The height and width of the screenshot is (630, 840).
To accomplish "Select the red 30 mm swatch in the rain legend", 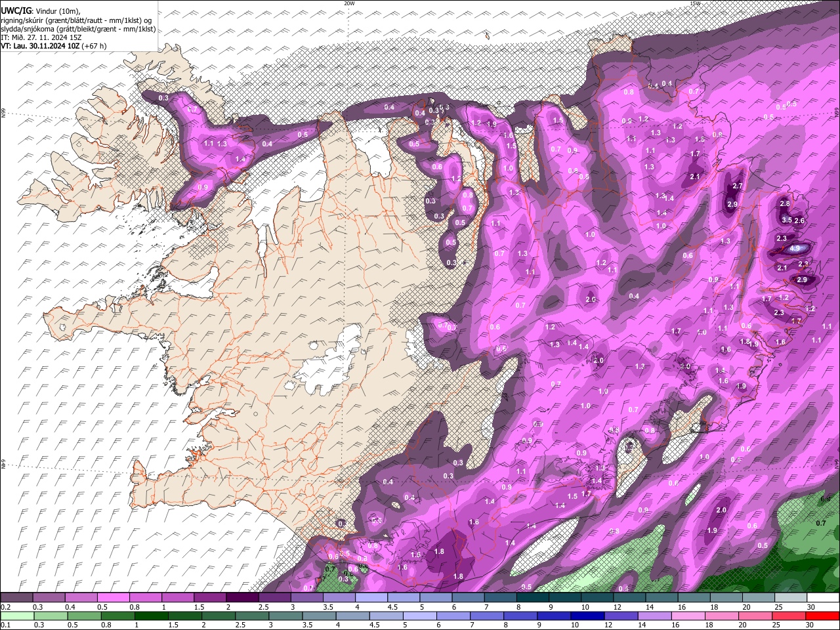I will pos(823,616).
